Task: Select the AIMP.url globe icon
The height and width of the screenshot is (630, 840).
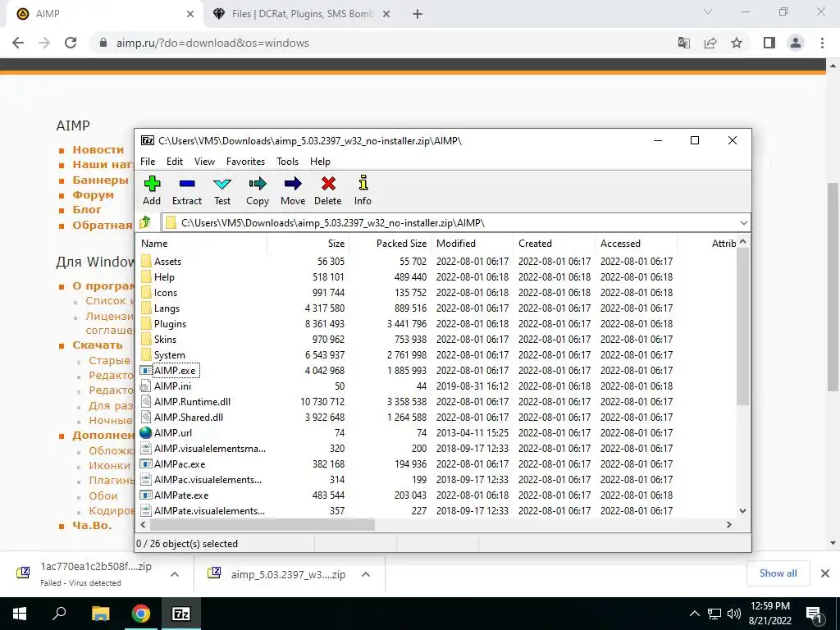Action: (146, 432)
